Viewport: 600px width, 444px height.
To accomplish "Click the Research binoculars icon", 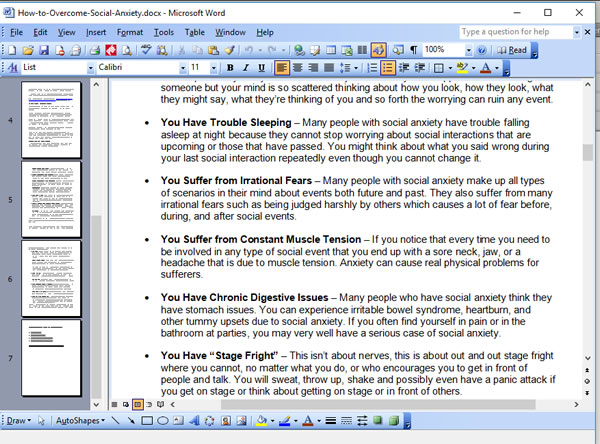I will tap(162, 50).
